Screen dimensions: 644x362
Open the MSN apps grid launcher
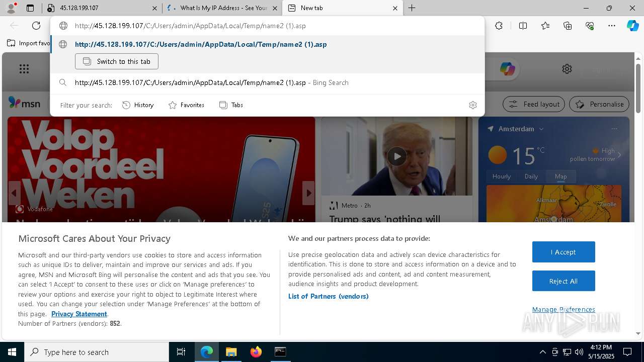(24, 69)
